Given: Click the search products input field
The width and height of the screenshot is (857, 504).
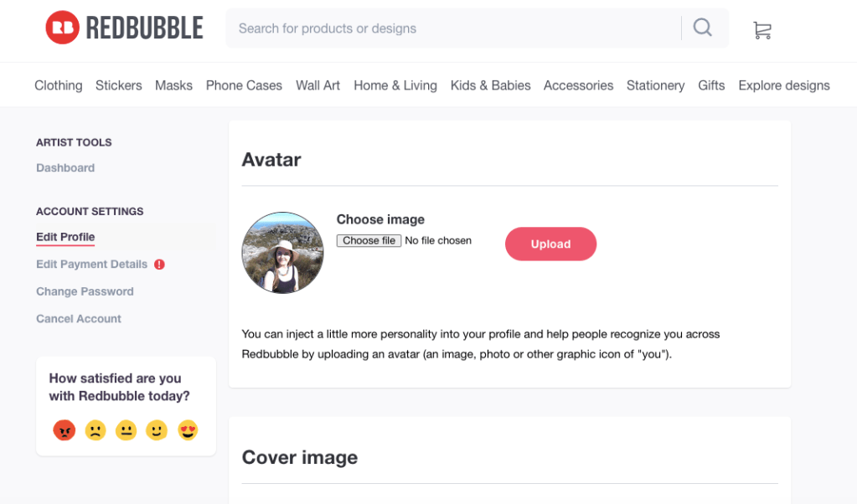Looking at the screenshot, I should [452, 28].
